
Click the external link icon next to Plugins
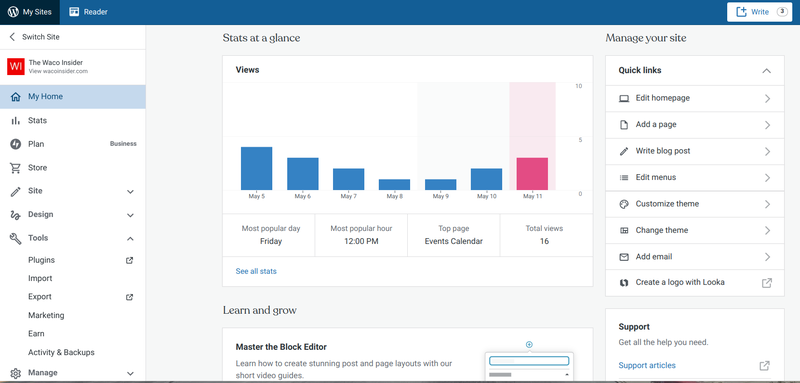point(130,260)
